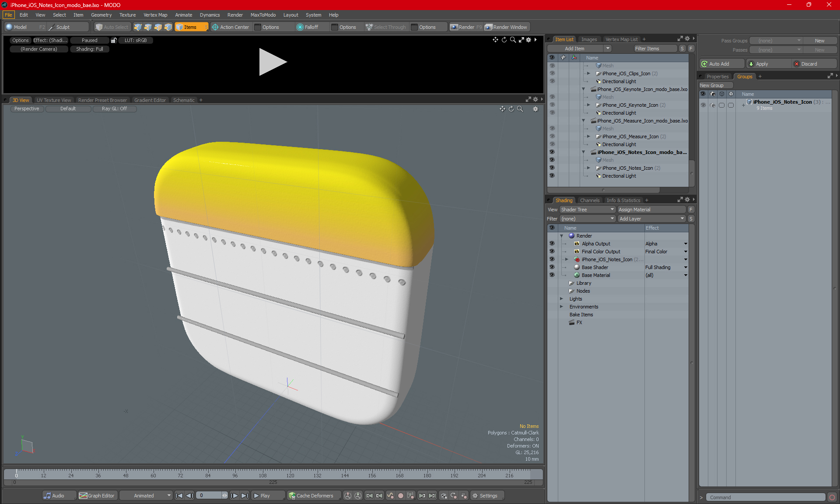Expand iPhone_iOS_Clips_Icon tree item
This screenshot has width=840, height=504.
589,73
